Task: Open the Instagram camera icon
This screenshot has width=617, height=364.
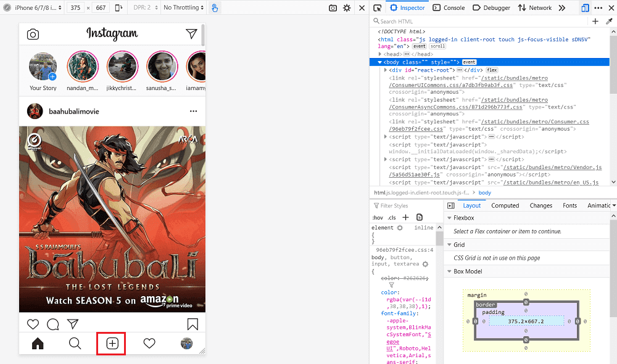Action: (33, 35)
